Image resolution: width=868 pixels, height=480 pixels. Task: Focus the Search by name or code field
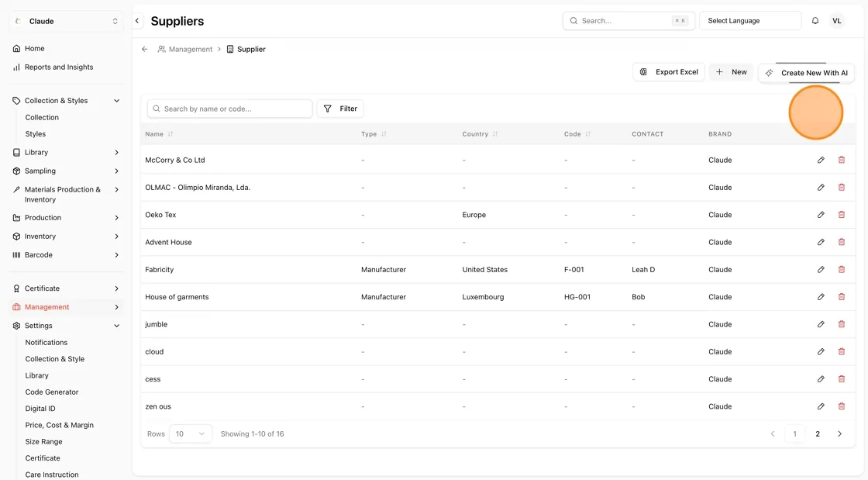click(x=229, y=109)
